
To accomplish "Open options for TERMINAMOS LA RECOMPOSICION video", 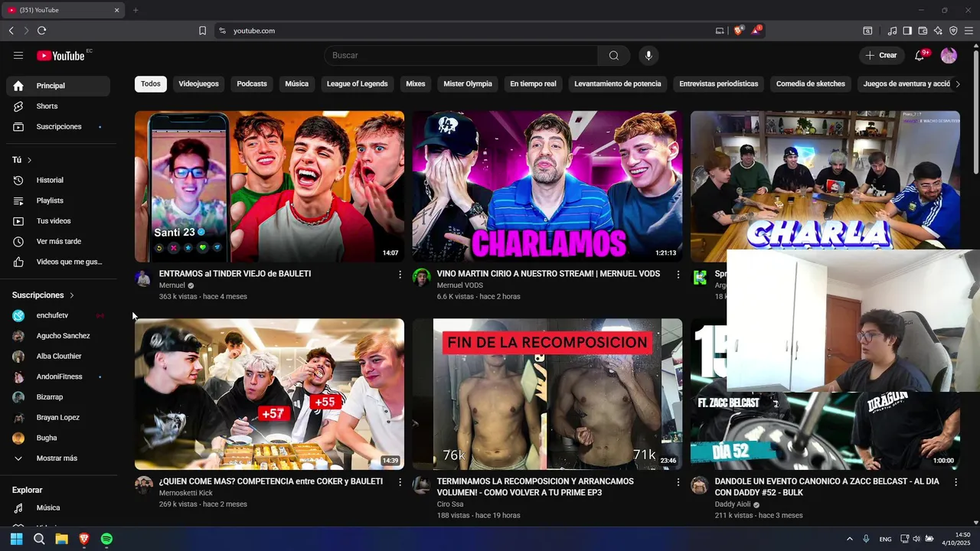I will pyautogui.click(x=678, y=482).
